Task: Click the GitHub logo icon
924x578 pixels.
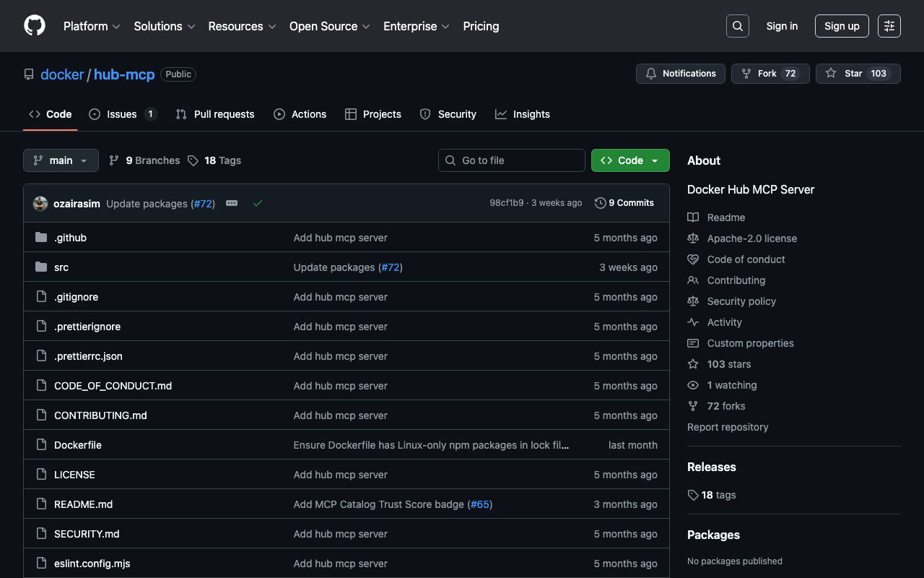Action: pos(35,26)
